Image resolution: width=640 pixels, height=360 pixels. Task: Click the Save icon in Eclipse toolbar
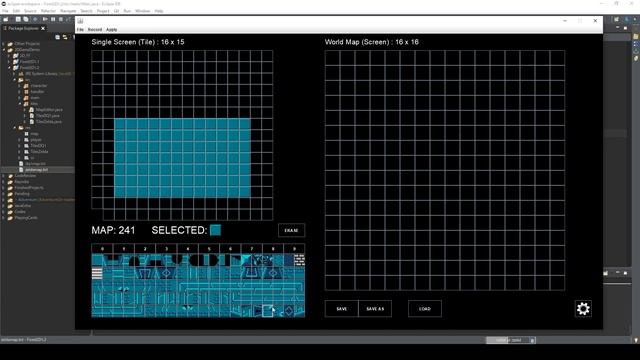point(18,19)
